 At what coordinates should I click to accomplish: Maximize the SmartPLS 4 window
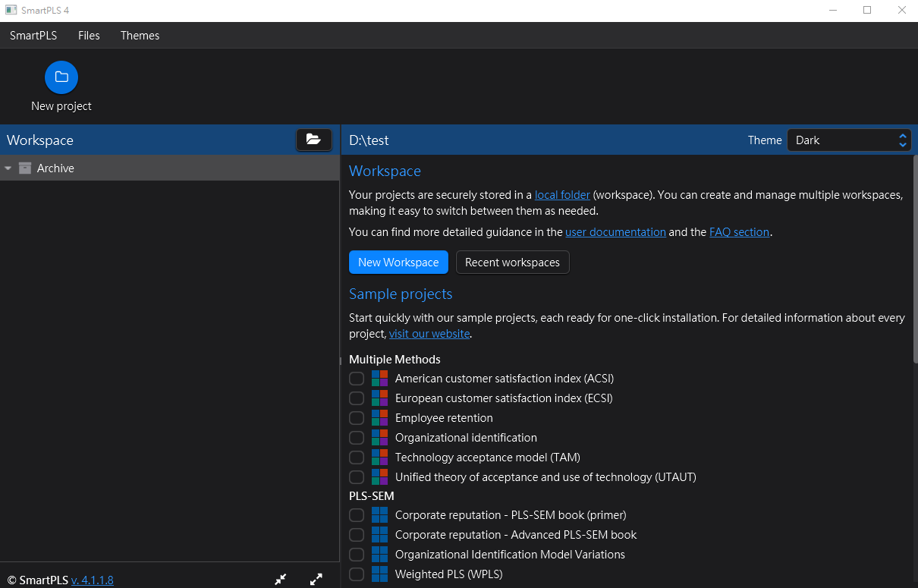click(x=867, y=11)
